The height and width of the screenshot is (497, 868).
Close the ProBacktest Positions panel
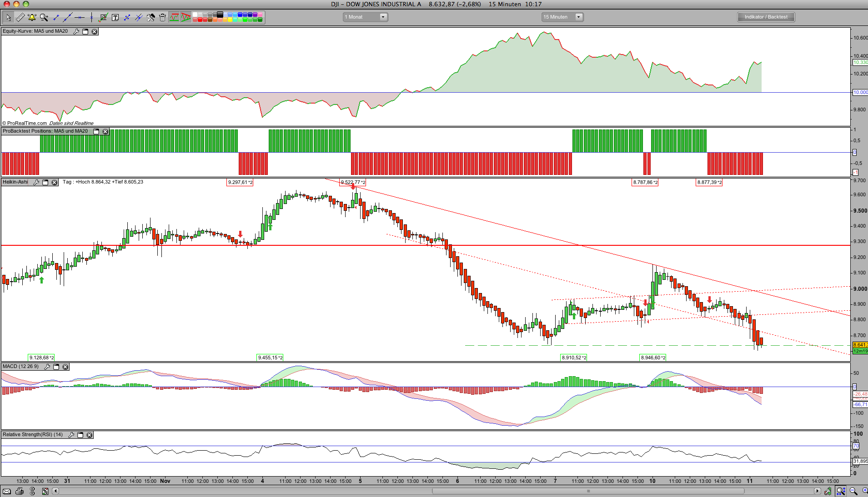(105, 131)
